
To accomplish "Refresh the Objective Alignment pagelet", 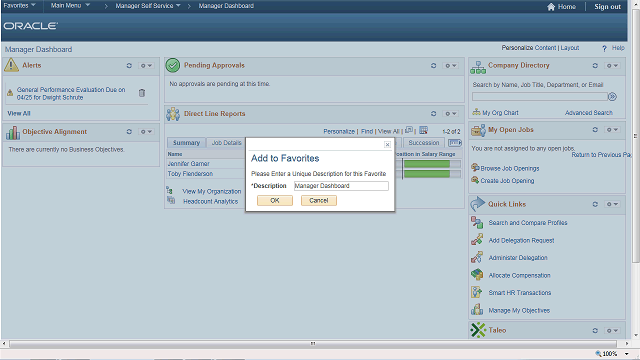I will coord(129,131).
